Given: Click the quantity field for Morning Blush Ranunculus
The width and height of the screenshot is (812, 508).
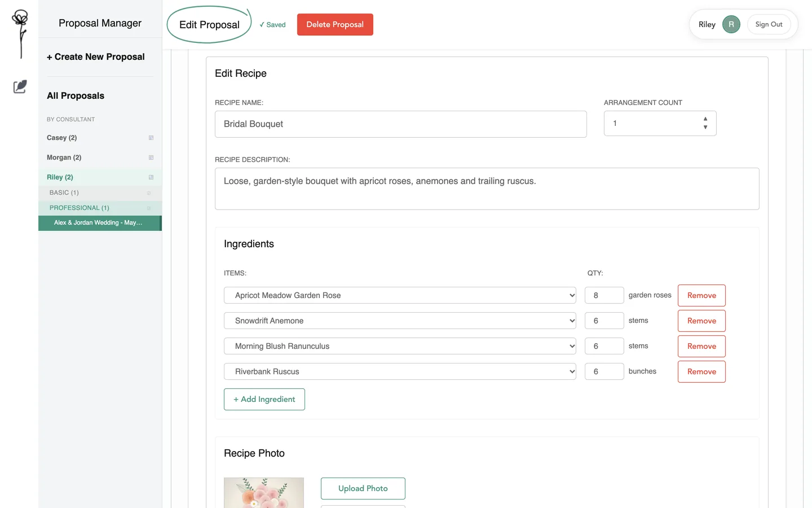Looking at the screenshot, I should 604,346.
